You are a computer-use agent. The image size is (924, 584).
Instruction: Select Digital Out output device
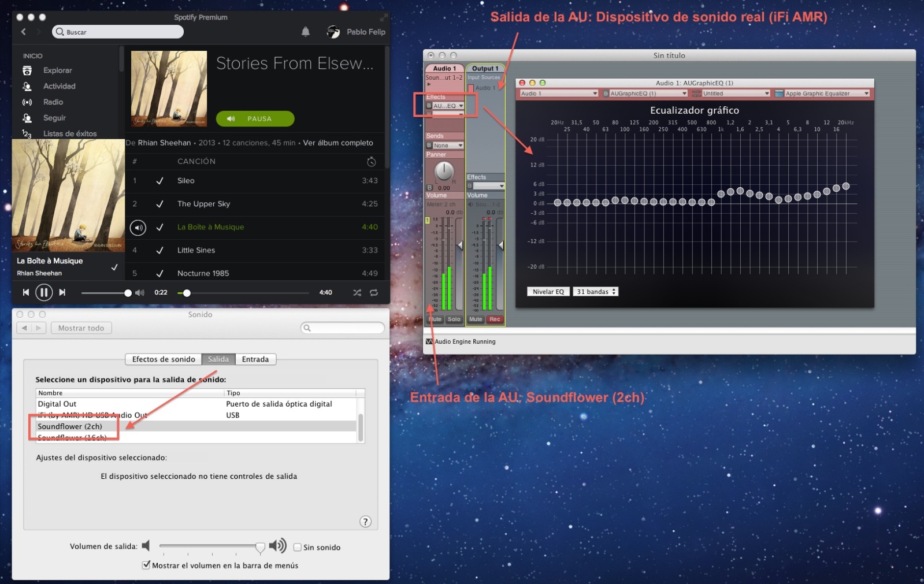[x=196, y=404]
